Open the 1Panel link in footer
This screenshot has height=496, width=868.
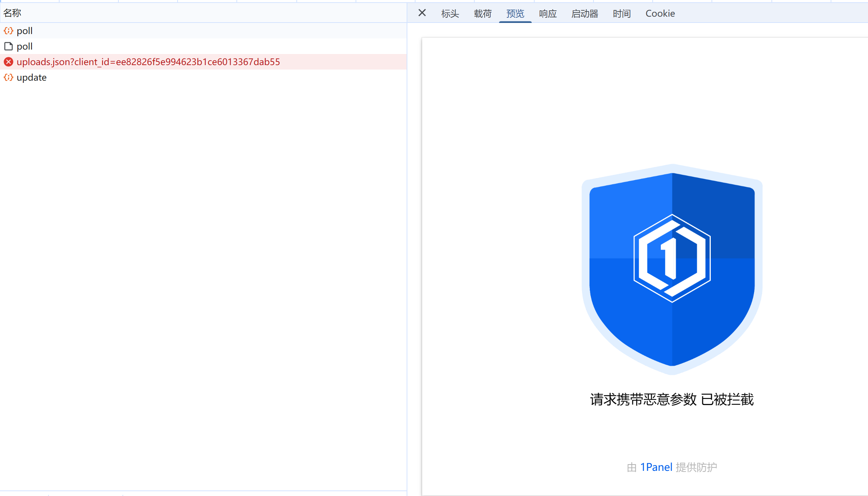click(x=656, y=467)
